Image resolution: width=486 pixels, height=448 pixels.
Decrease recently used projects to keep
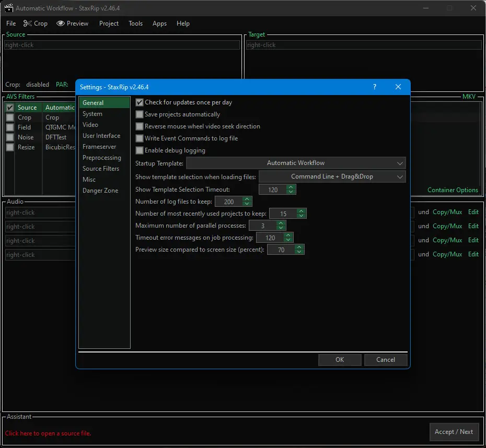pos(302,216)
